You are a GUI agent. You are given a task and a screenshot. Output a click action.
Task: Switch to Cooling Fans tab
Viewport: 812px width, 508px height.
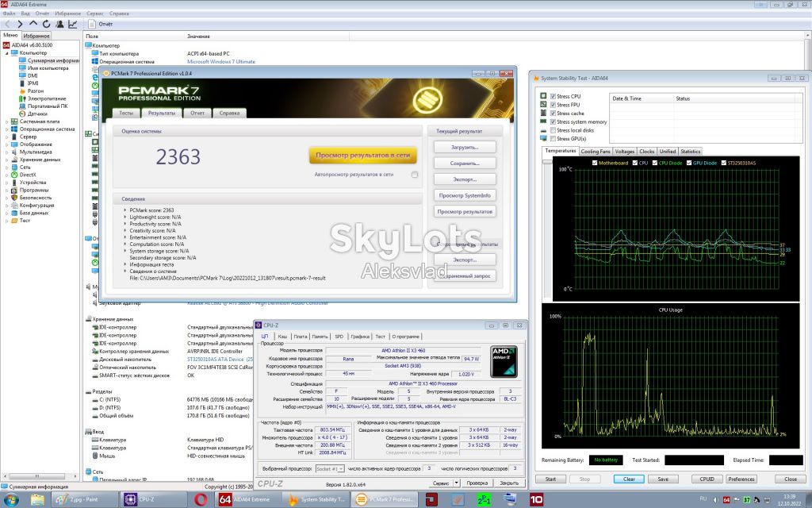click(x=596, y=152)
